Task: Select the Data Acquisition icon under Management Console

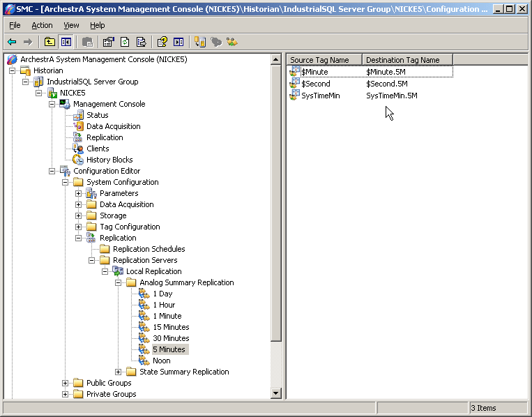Action: click(x=78, y=126)
